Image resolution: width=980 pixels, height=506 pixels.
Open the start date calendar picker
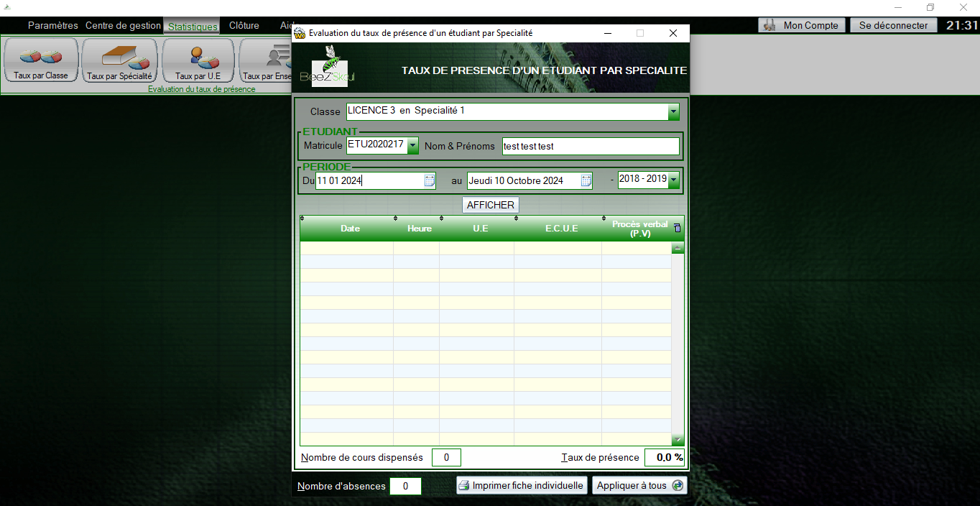pos(430,181)
